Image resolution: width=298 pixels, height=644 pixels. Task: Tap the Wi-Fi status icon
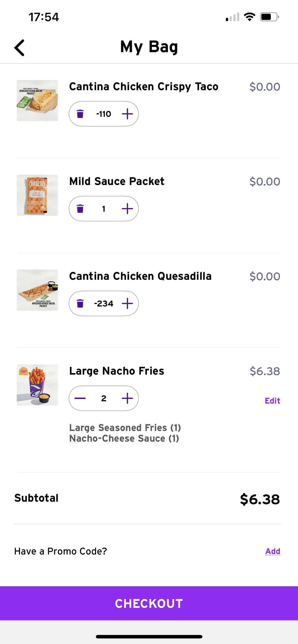[x=249, y=17]
